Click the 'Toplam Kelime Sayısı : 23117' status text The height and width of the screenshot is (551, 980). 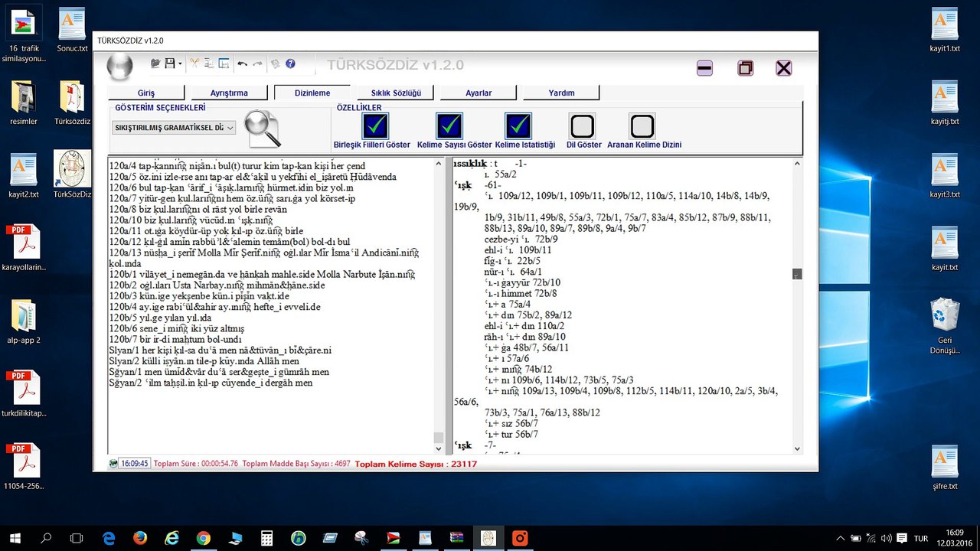(x=416, y=464)
